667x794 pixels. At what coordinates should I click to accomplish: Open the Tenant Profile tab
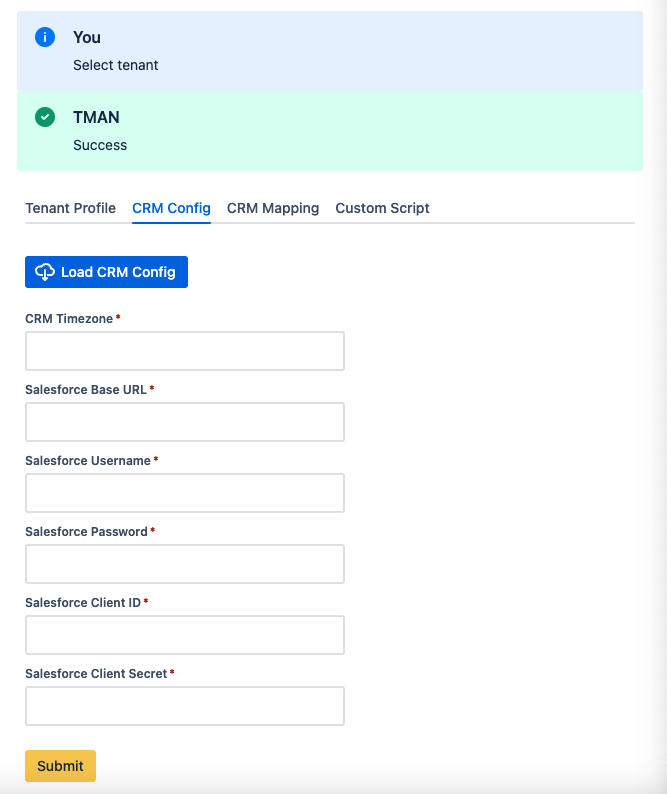(x=70, y=208)
